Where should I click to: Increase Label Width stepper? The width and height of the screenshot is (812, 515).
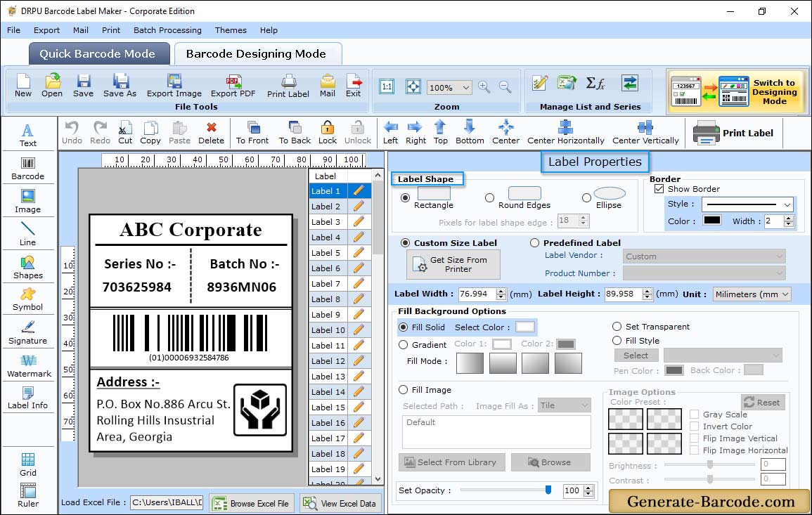click(501, 291)
